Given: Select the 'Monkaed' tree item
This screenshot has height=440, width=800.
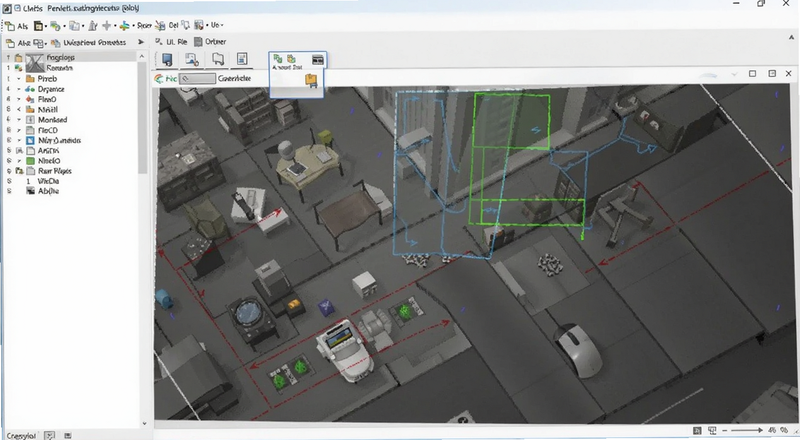Looking at the screenshot, I should click(x=53, y=120).
